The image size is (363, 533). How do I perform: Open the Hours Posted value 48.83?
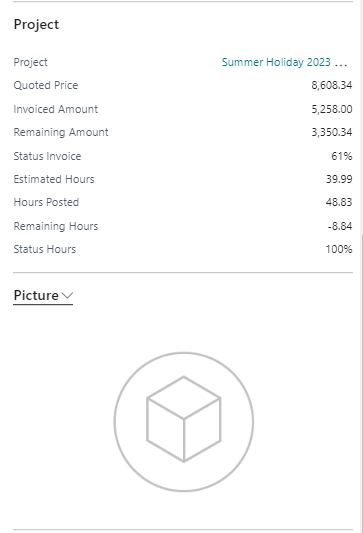[x=339, y=202]
